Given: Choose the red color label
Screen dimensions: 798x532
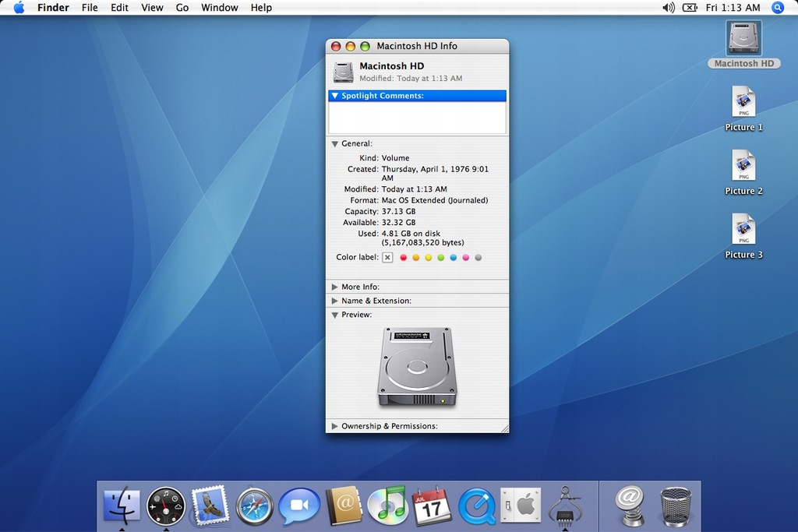Looking at the screenshot, I should [404, 257].
